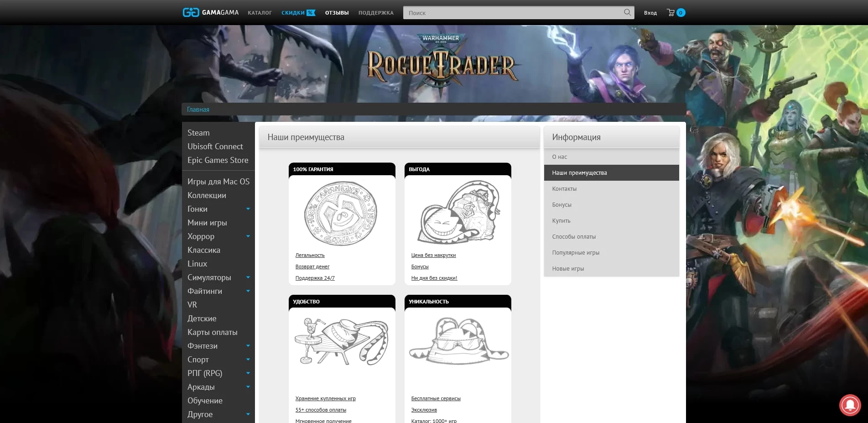
Task: Click the red notification bell icon
Action: point(850,404)
